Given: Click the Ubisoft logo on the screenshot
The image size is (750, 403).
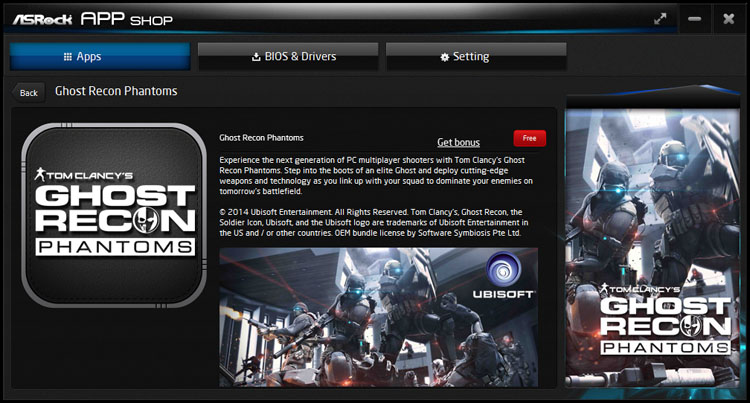Looking at the screenshot, I should click(x=502, y=277).
